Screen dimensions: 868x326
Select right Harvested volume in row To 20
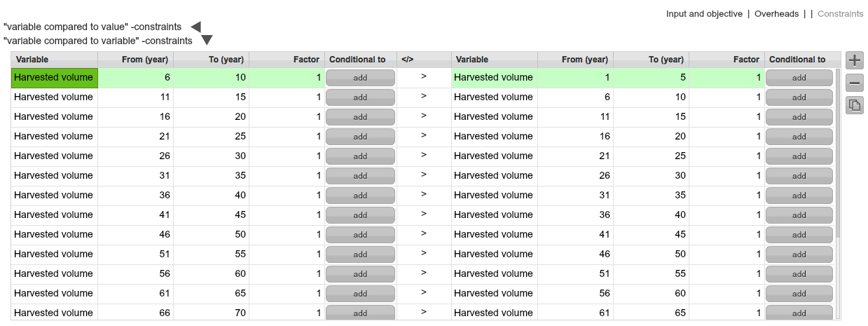tap(495, 137)
